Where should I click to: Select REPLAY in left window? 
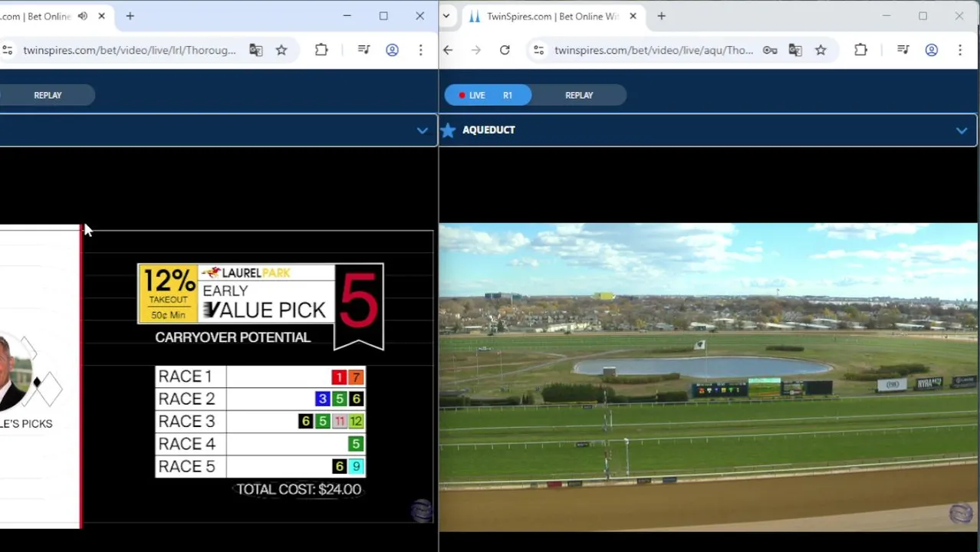pos(48,95)
